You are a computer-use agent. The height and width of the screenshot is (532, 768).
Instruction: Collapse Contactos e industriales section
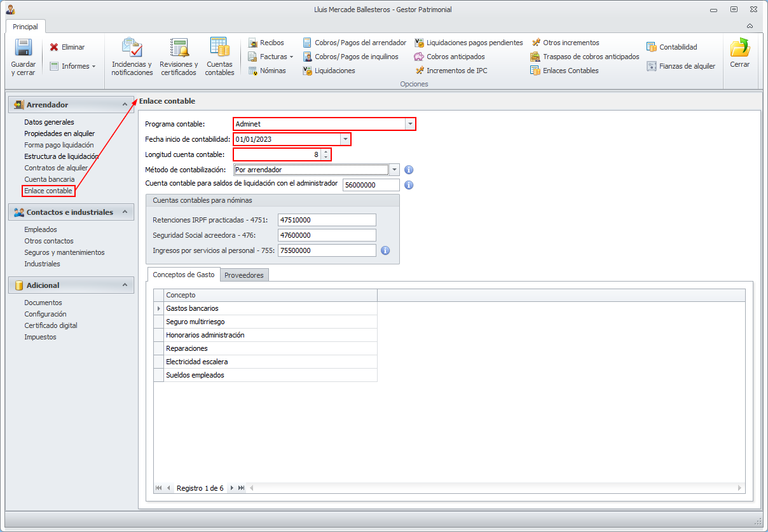pos(125,212)
